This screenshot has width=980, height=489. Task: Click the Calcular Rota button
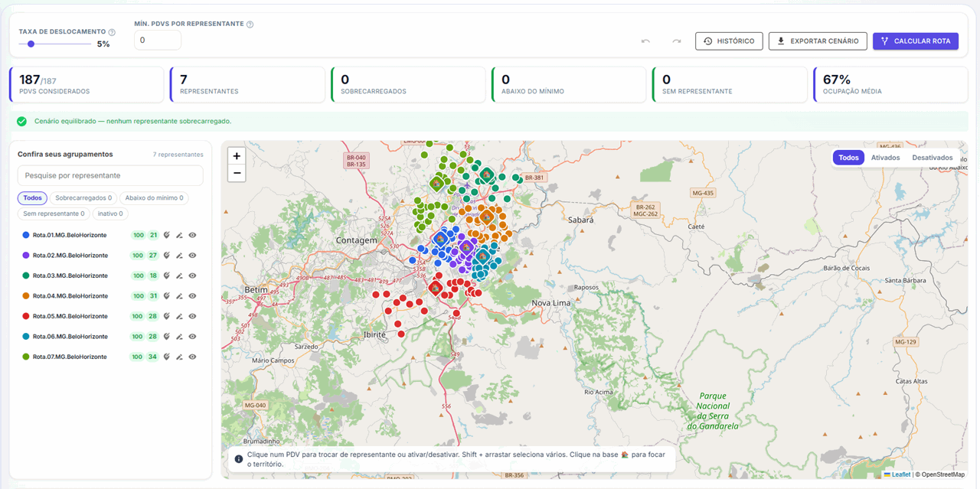point(915,41)
